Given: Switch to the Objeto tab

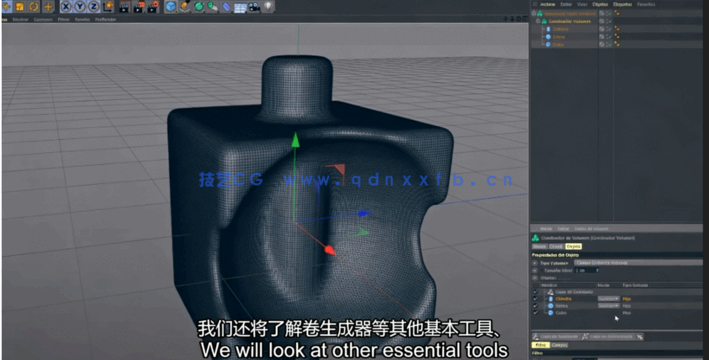Looking at the screenshot, I should [573, 246].
